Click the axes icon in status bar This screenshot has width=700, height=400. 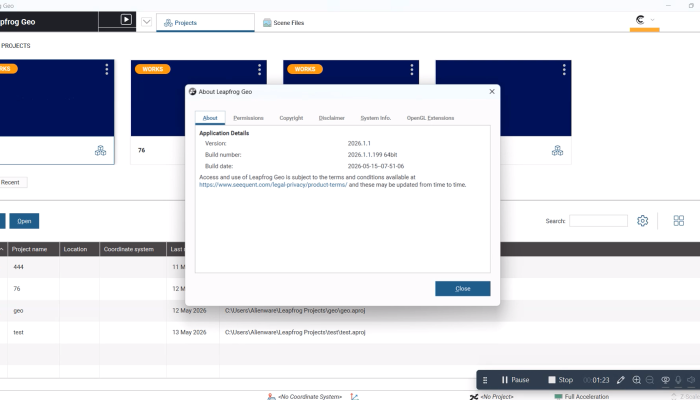354,396
